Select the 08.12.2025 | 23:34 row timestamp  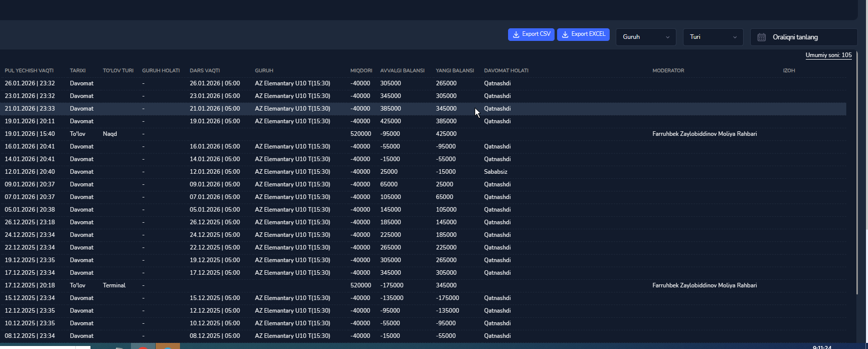coord(30,336)
